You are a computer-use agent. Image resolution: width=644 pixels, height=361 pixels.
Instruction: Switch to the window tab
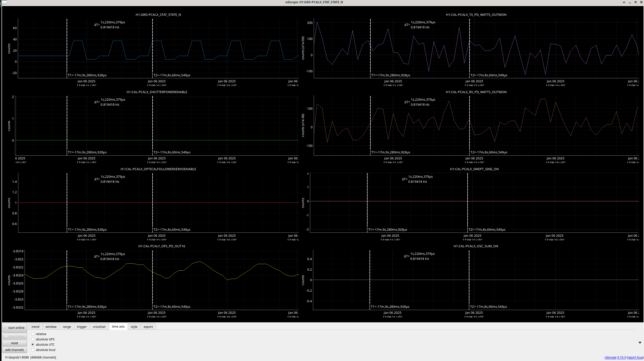pos(51,327)
